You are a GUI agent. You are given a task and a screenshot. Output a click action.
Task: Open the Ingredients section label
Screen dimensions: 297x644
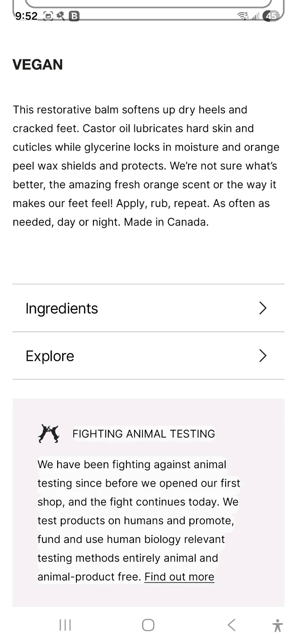click(x=62, y=308)
